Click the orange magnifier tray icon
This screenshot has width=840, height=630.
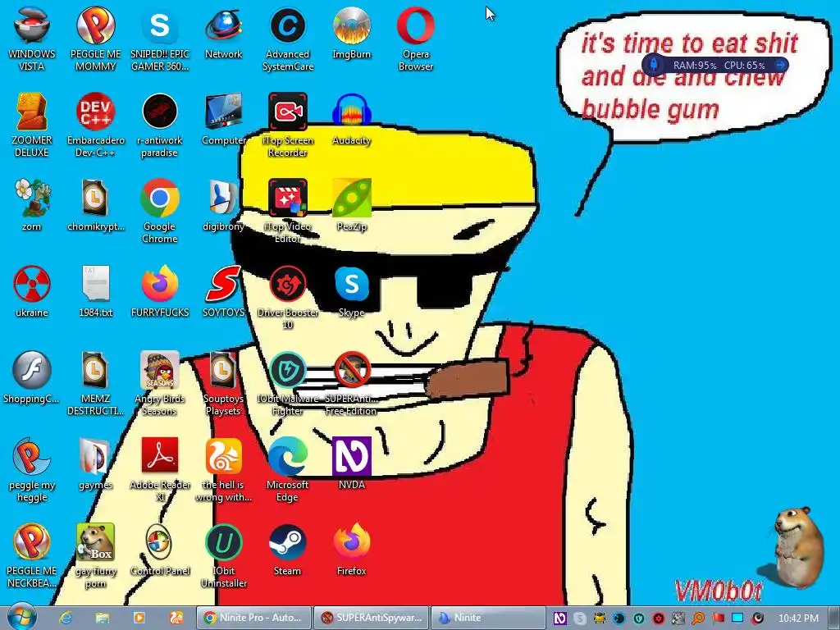[x=698, y=619]
